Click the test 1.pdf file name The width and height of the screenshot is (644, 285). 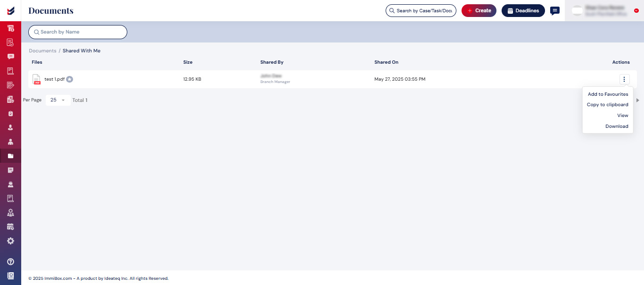click(x=55, y=79)
